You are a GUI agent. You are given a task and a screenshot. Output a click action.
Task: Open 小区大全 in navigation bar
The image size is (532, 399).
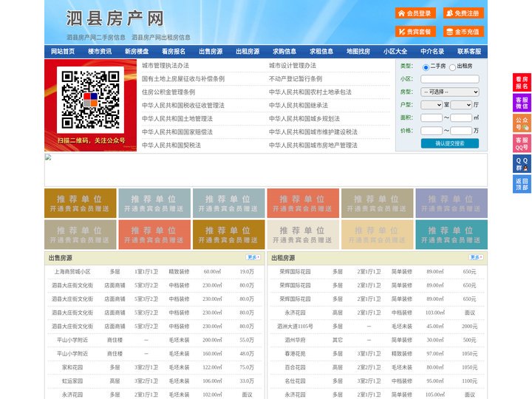[395, 52]
